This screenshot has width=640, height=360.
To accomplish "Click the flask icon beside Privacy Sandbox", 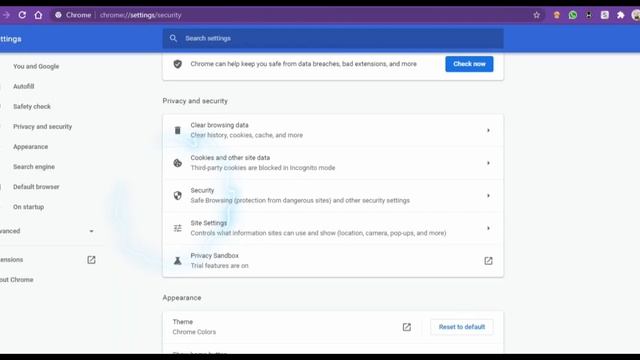I will click(178, 261).
